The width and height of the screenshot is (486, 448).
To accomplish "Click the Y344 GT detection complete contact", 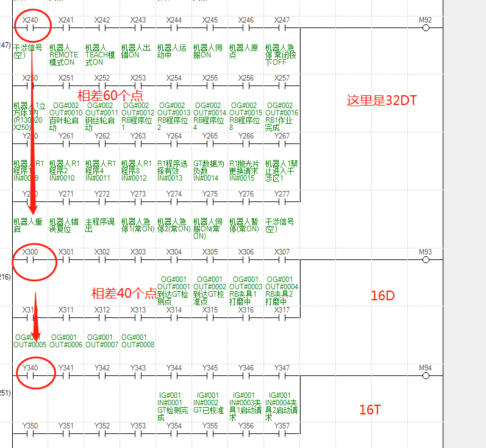I will (174, 376).
